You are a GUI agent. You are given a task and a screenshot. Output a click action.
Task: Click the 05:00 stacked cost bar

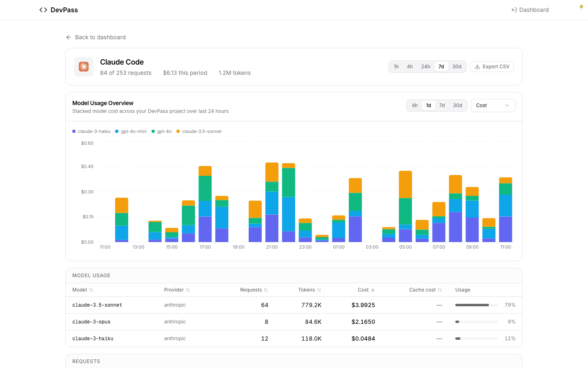pyautogui.click(x=405, y=206)
